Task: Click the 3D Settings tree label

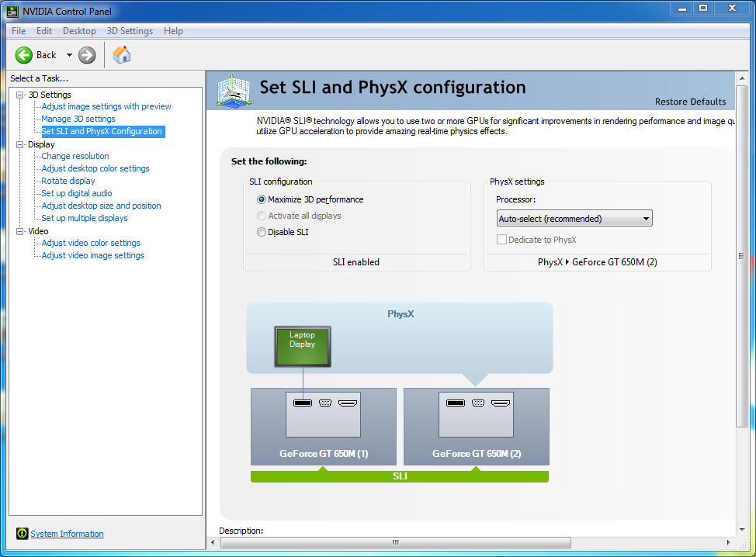Action: [50, 95]
